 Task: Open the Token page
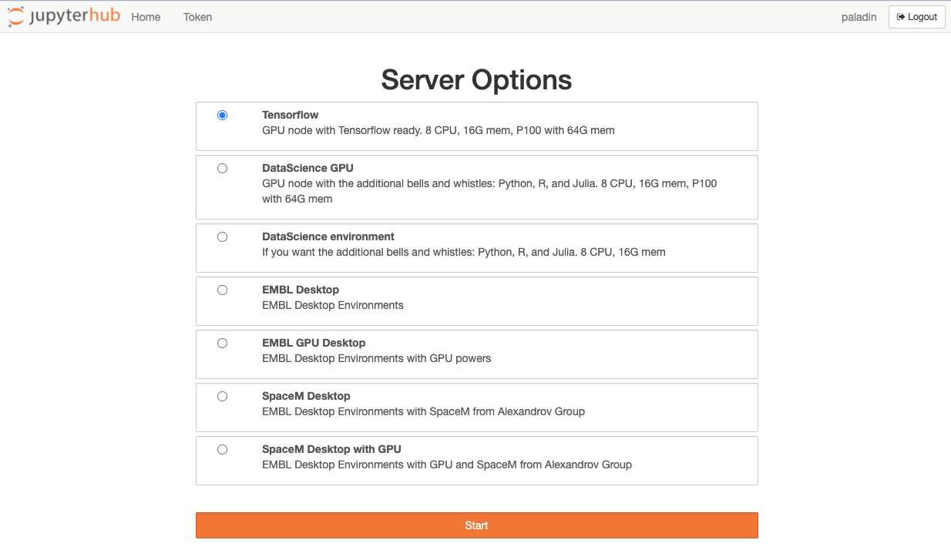pos(197,17)
